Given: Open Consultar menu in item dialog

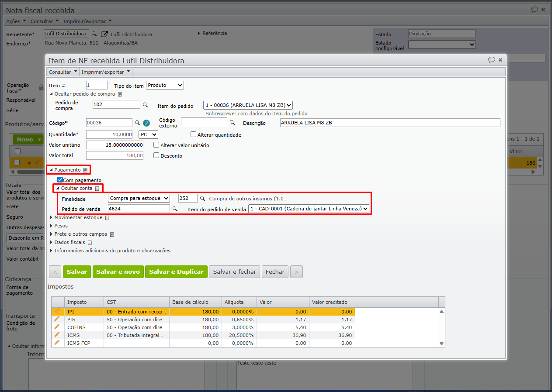Looking at the screenshot, I should (62, 72).
